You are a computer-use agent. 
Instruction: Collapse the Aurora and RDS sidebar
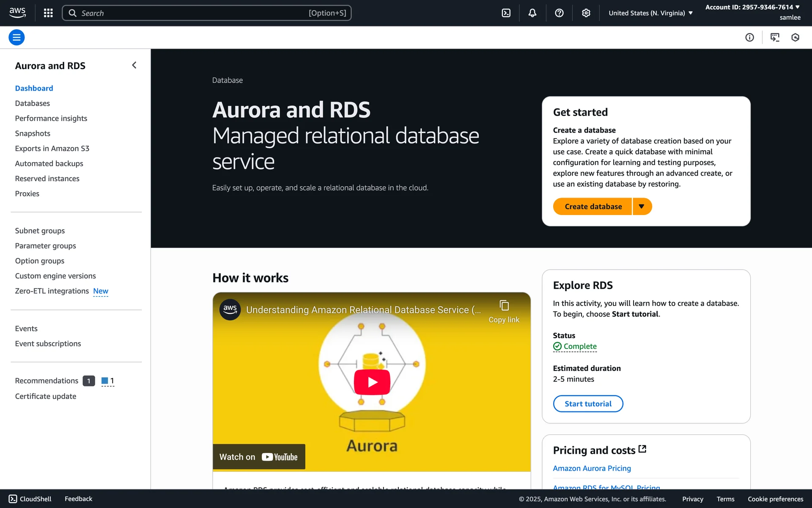pyautogui.click(x=134, y=65)
